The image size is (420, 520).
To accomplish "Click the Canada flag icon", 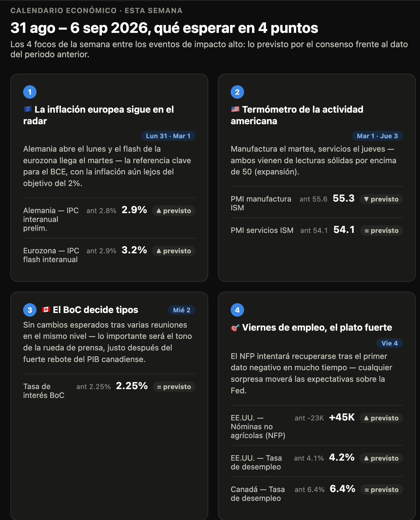I will [x=46, y=309].
